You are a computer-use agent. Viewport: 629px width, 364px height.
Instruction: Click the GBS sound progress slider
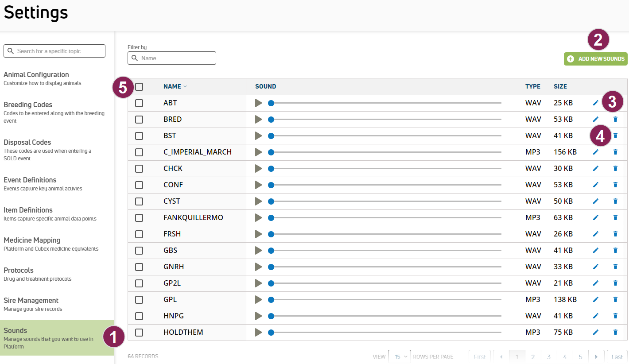click(x=385, y=251)
